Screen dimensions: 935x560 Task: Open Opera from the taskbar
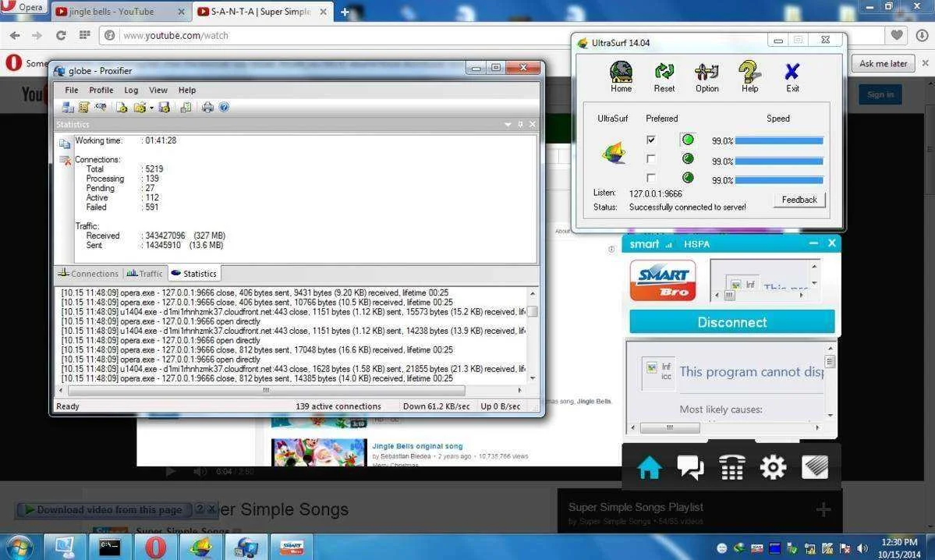[154, 547]
